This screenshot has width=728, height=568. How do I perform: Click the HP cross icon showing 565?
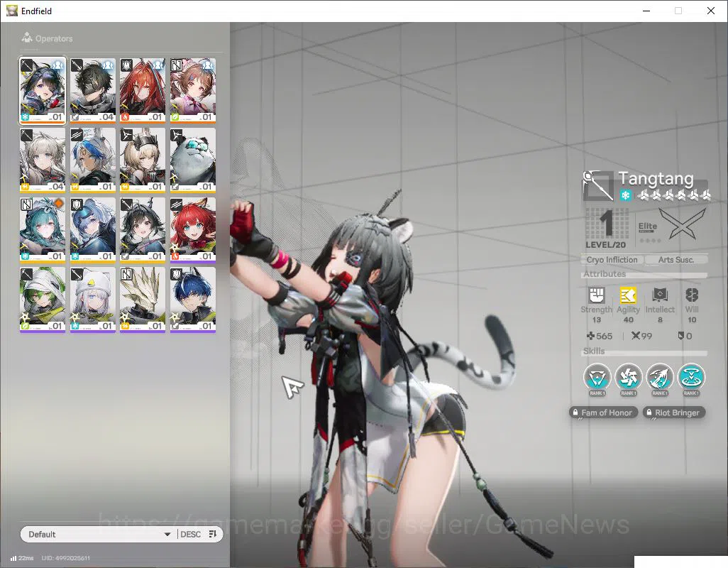click(590, 335)
